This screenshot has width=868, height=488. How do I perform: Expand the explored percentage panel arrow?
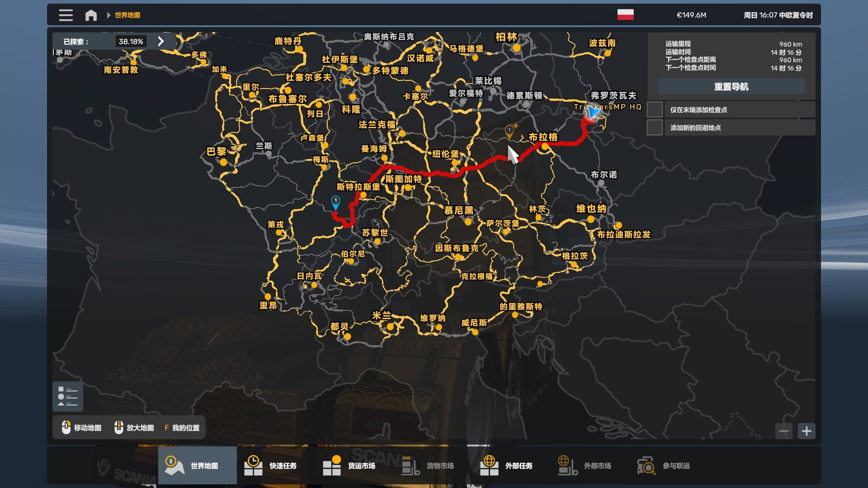click(x=161, y=42)
